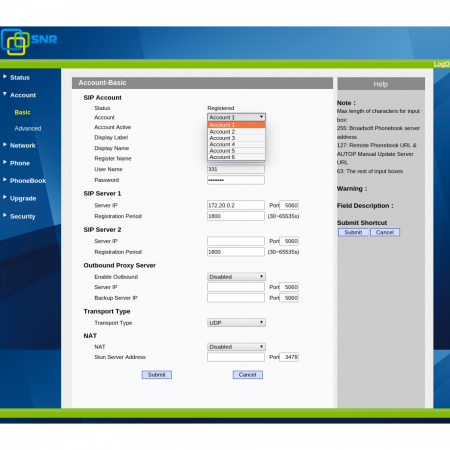Edit Backup Server Port field
Screen dimensions: 450x450
tap(289, 298)
